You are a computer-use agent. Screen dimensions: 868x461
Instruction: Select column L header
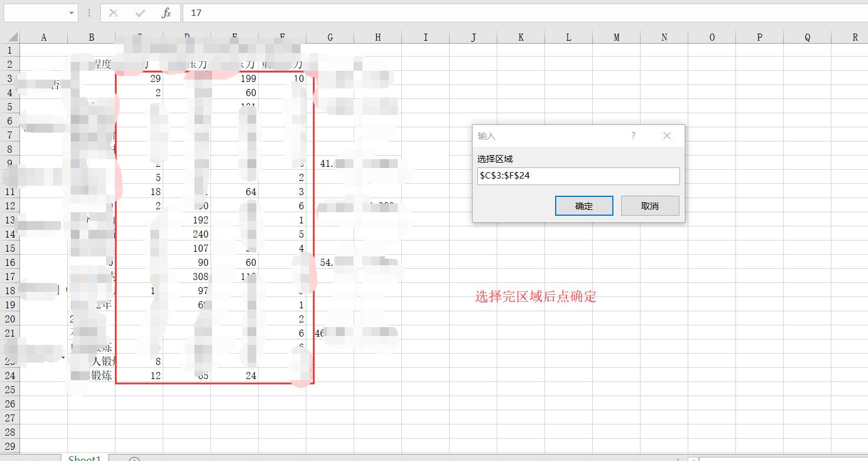coord(569,37)
